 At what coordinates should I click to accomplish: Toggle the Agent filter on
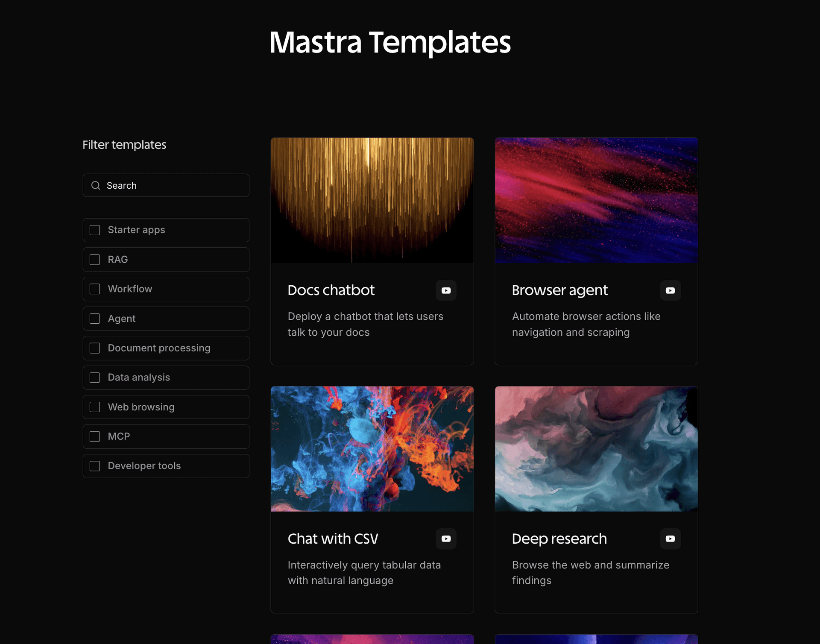tap(94, 318)
